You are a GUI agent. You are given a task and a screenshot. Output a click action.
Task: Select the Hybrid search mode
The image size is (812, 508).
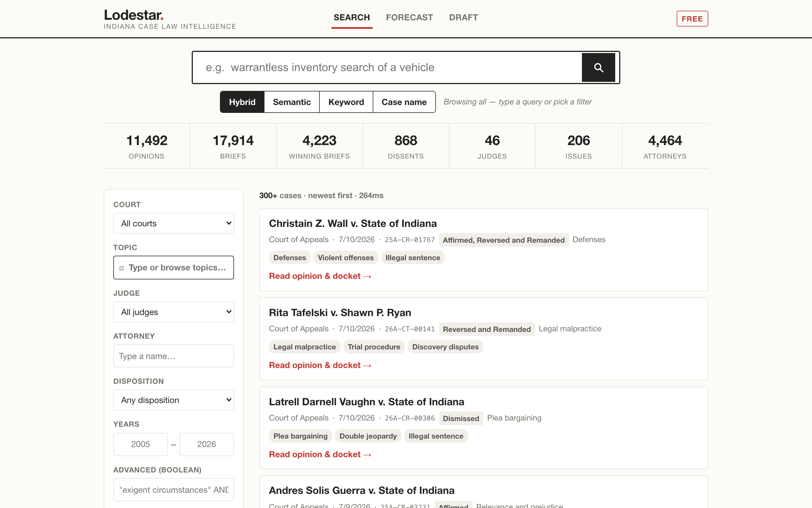click(x=242, y=102)
